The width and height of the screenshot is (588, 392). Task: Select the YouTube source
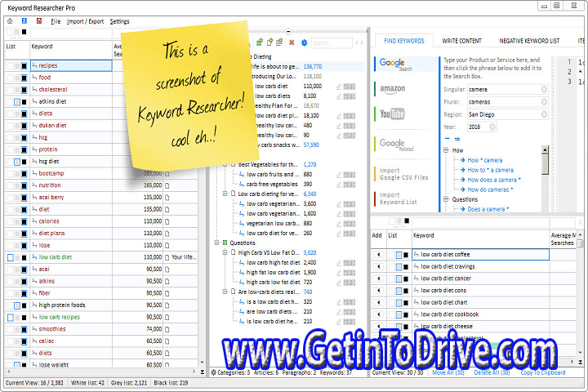[406, 114]
